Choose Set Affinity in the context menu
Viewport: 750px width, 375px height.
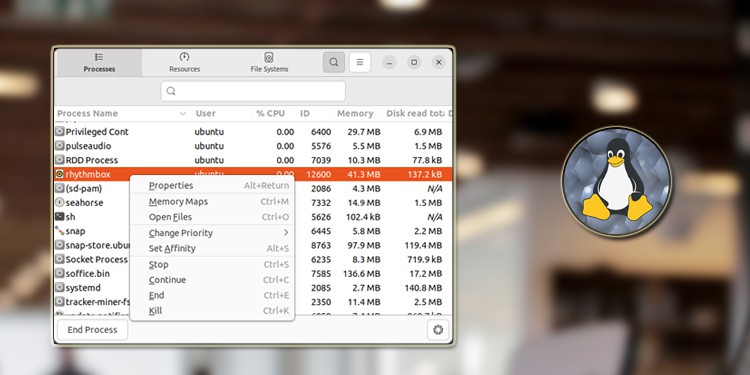point(212,248)
